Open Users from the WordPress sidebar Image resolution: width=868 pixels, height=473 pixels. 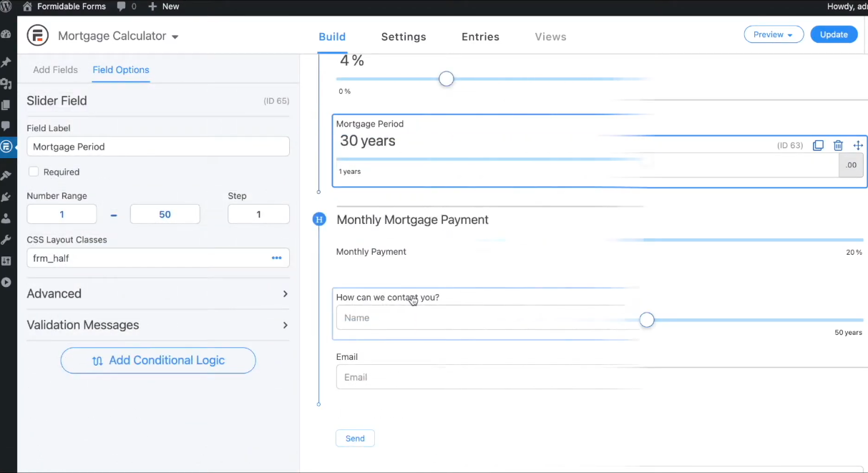pyautogui.click(x=6, y=218)
